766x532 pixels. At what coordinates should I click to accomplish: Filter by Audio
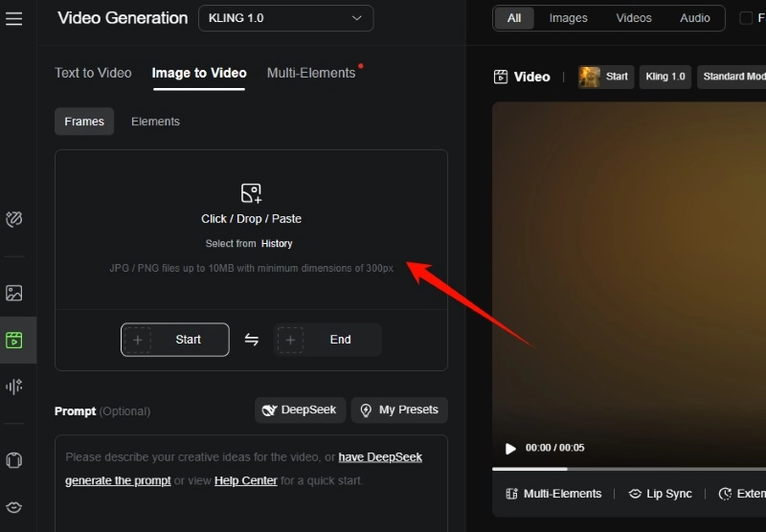[695, 18]
